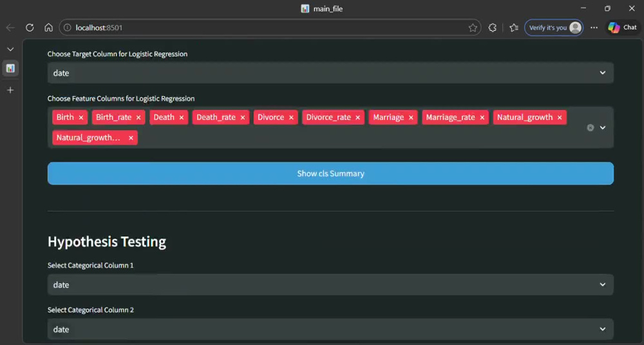Remove the Birth_rate feature tag
Image resolution: width=644 pixels, height=345 pixels.
coord(138,117)
